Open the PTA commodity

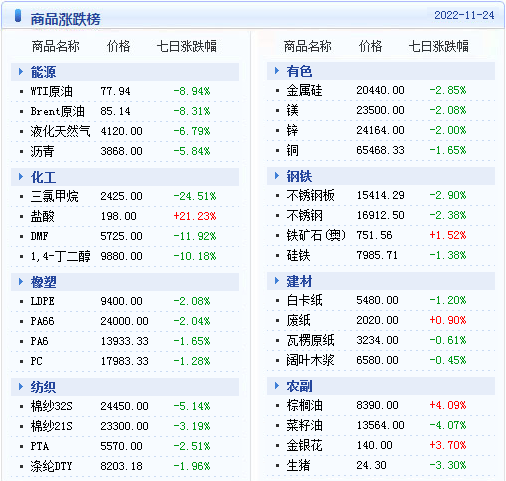(39, 446)
